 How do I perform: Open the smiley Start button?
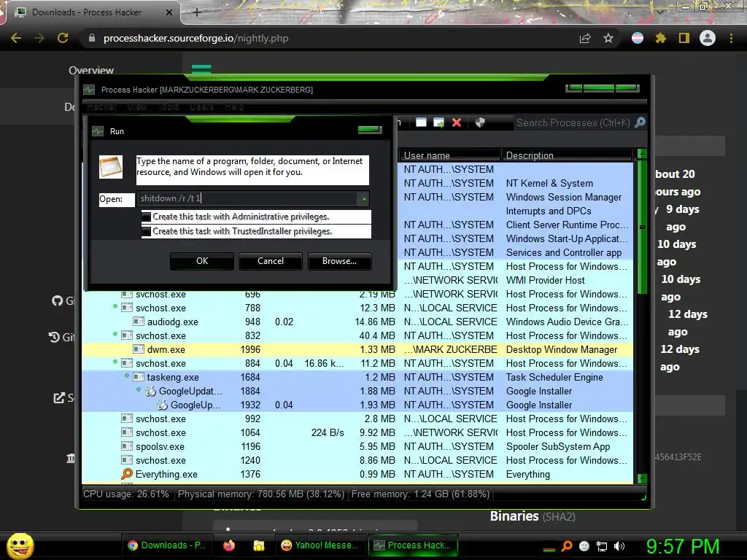pyautogui.click(x=20, y=545)
